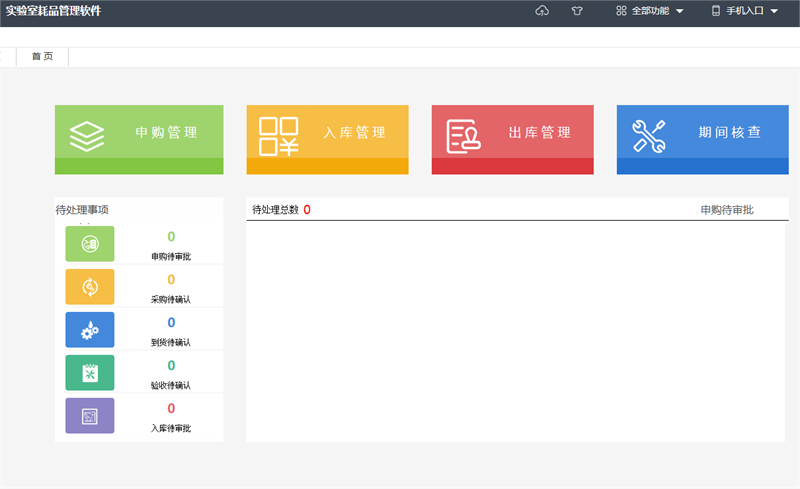Open the yellow 入库管理 module tile
The image size is (800, 489).
pos(327,139)
